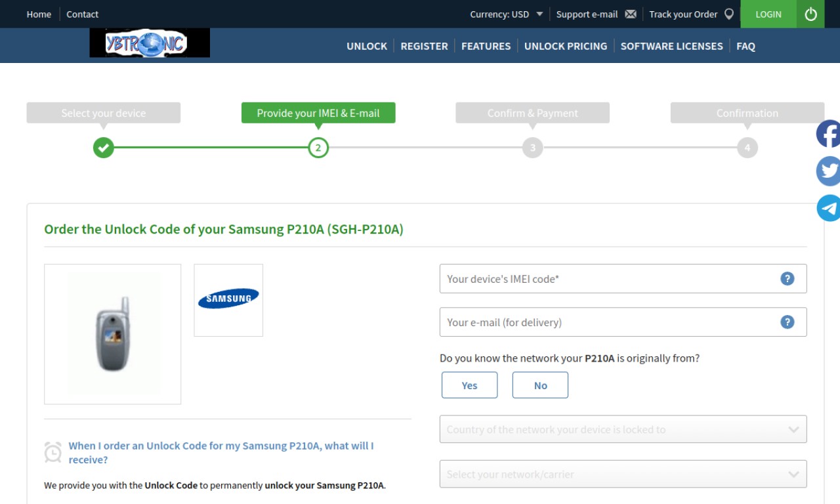Open the UNLOCK PRICING menu item
Screen dimensions: 840x504
point(566,46)
